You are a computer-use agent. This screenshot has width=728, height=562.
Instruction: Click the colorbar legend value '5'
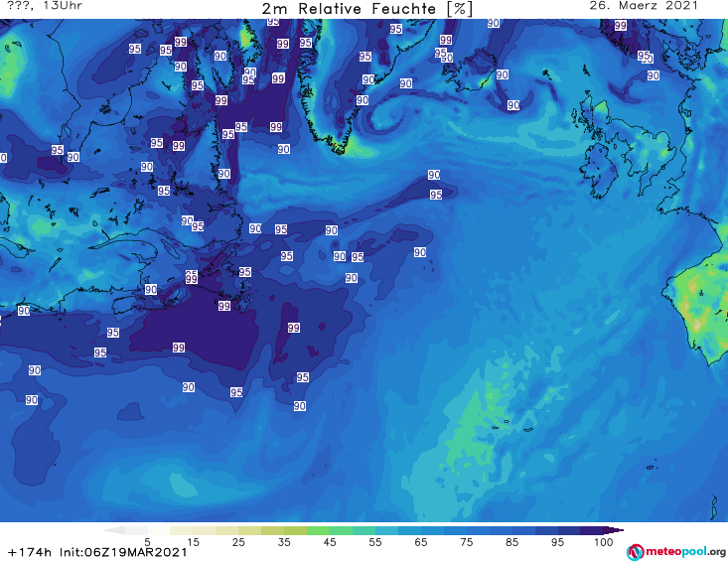pos(147,542)
